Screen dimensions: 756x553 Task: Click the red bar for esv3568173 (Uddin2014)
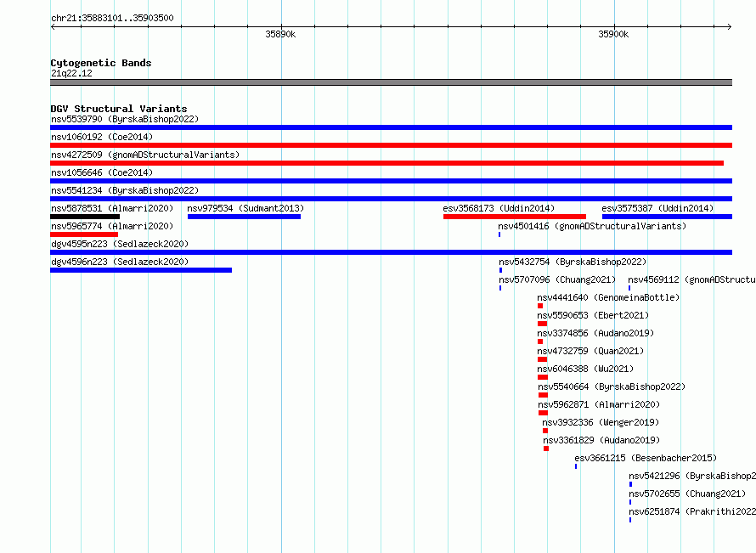point(515,217)
